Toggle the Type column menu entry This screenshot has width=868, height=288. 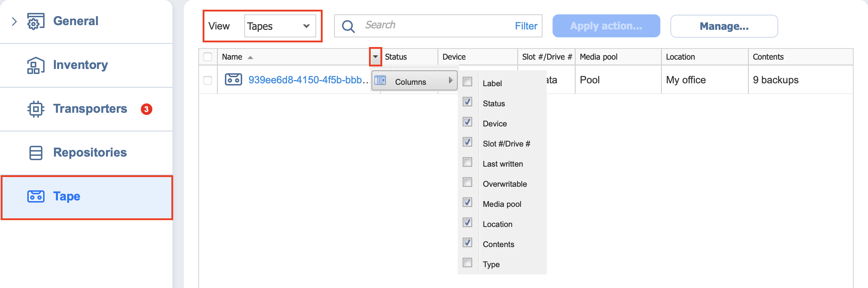point(491,264)
